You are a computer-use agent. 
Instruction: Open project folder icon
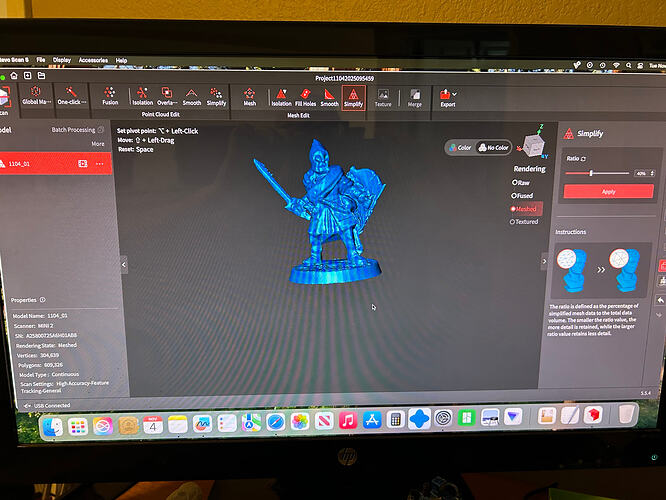41,76
